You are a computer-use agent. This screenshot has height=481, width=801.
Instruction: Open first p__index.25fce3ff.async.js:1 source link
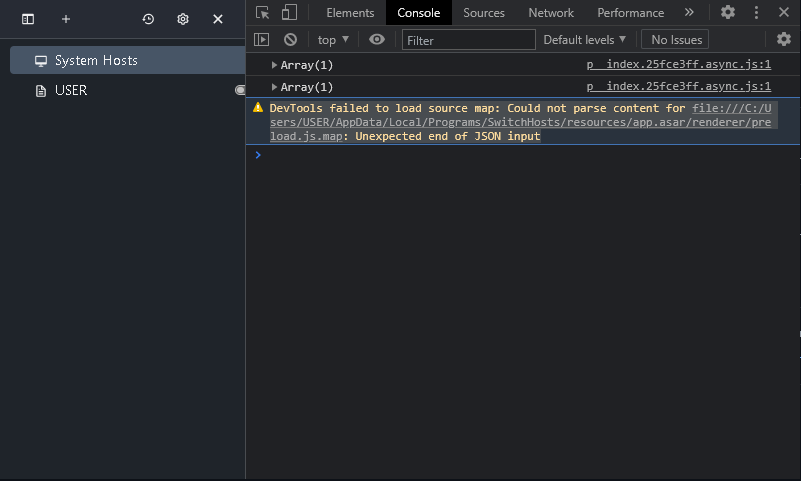679,64
